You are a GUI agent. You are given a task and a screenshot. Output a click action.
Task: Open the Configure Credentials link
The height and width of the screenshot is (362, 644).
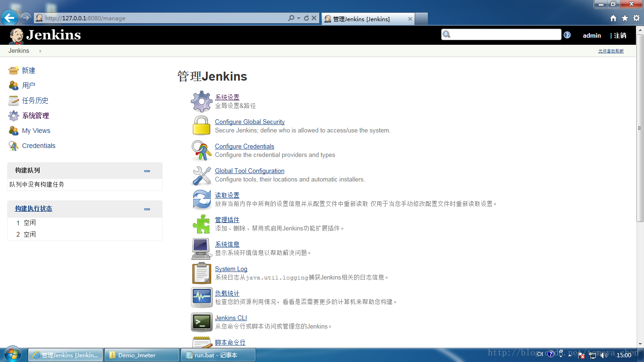pos(245,146)
